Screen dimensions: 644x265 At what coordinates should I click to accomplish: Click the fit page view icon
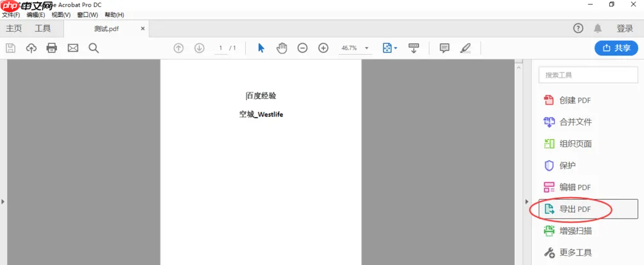coord(387,48)
